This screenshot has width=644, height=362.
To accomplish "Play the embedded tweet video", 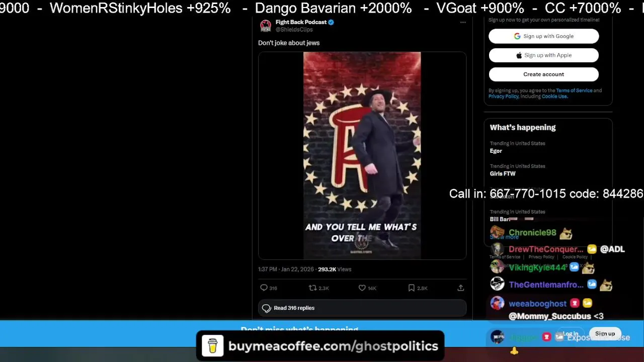I will (362, 155).
